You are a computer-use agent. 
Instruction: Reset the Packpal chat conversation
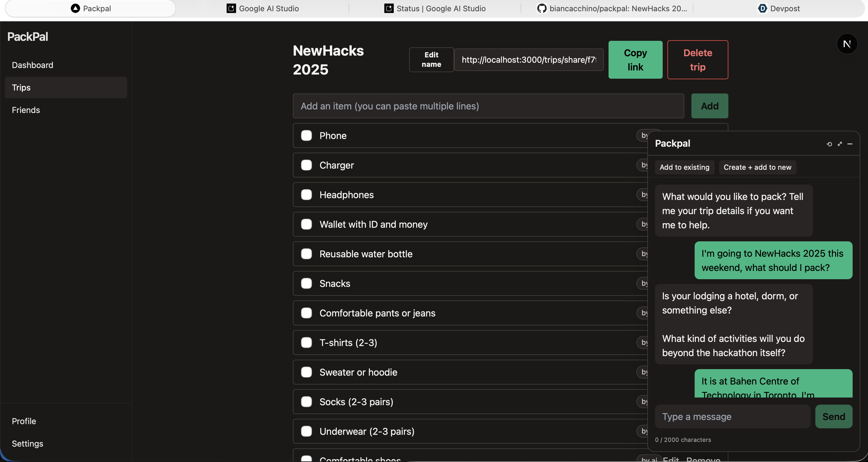(x=829, y=144)
